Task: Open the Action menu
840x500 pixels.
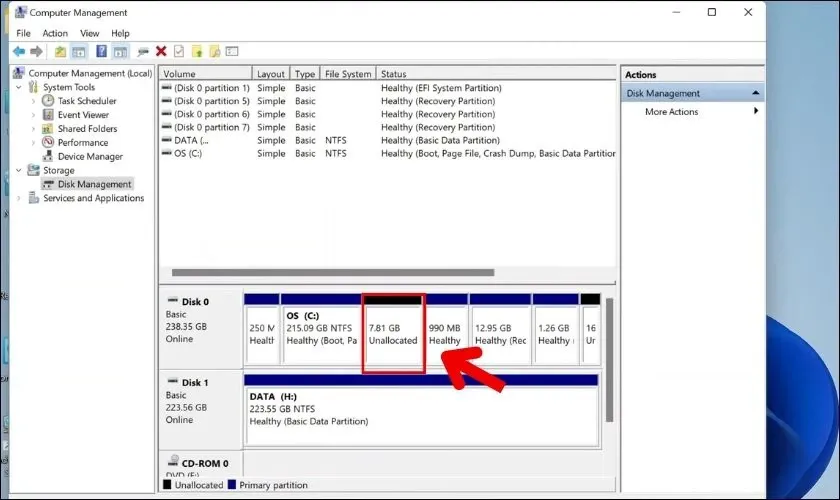Action: click(55, 33)
